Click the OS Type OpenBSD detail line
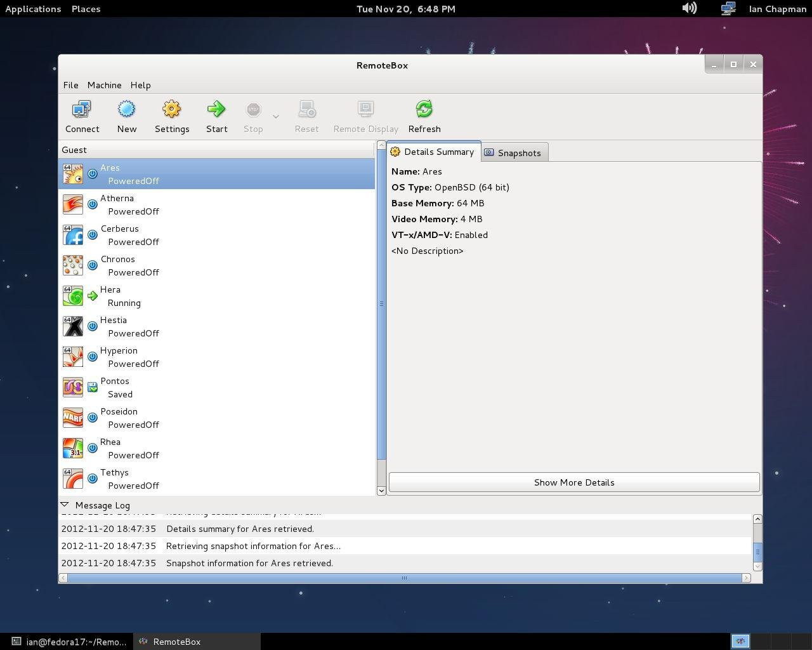This screenshot has height=650, width=812. [x=450, y=187]
